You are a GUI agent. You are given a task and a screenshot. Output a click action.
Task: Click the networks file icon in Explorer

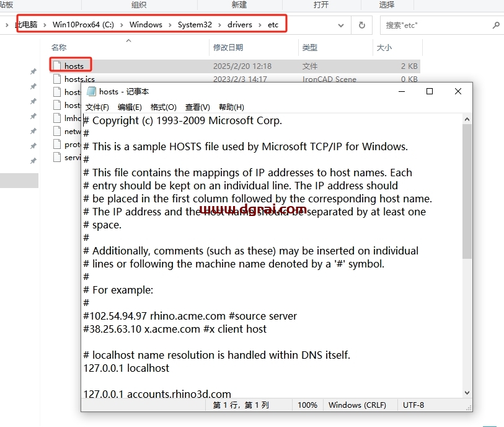(x=57, y=131)
